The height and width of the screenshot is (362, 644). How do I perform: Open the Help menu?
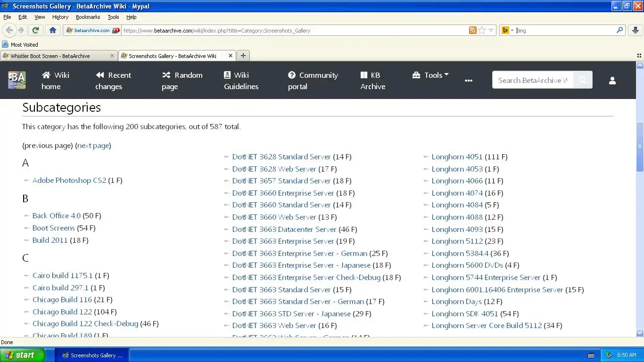point(132,17)
